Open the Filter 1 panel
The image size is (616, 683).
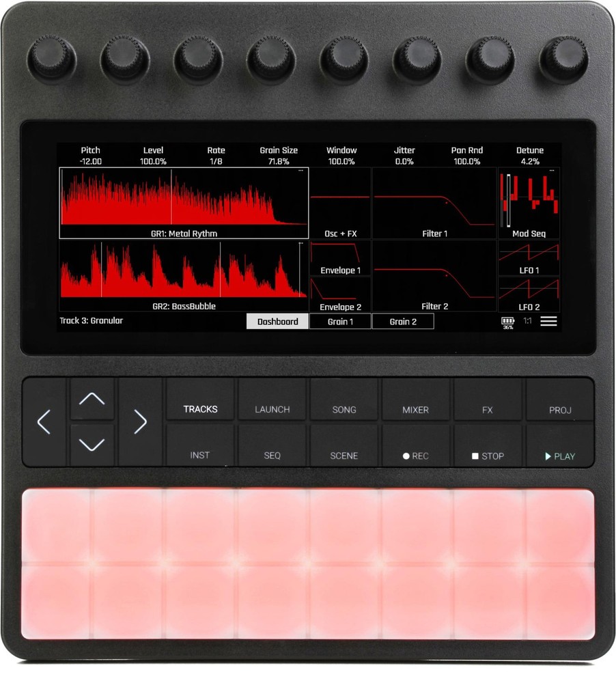pos(434,204)
